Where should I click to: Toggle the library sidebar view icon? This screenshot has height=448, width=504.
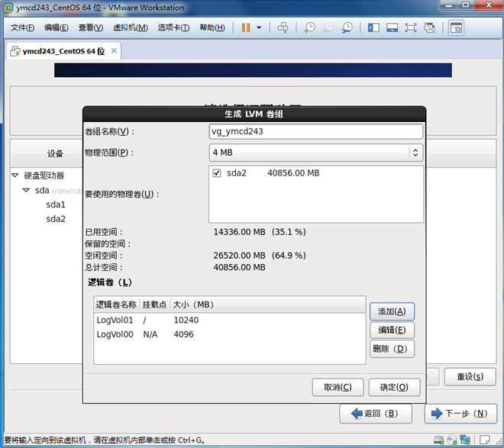[x=373, y=27]
